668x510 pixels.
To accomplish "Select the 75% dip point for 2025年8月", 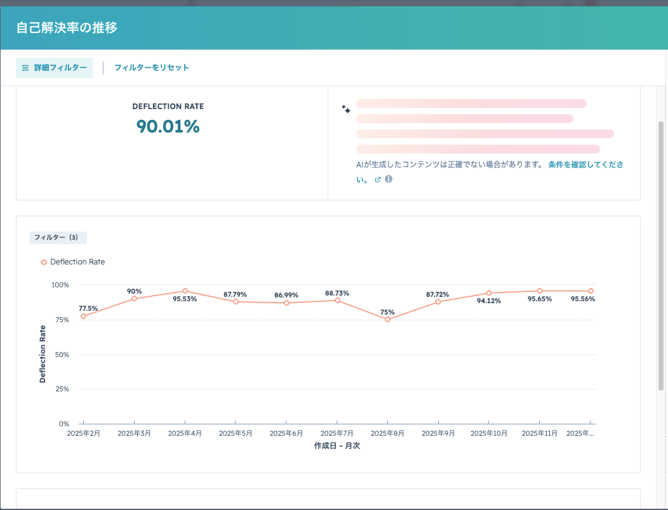I will [x=388, y=320].
